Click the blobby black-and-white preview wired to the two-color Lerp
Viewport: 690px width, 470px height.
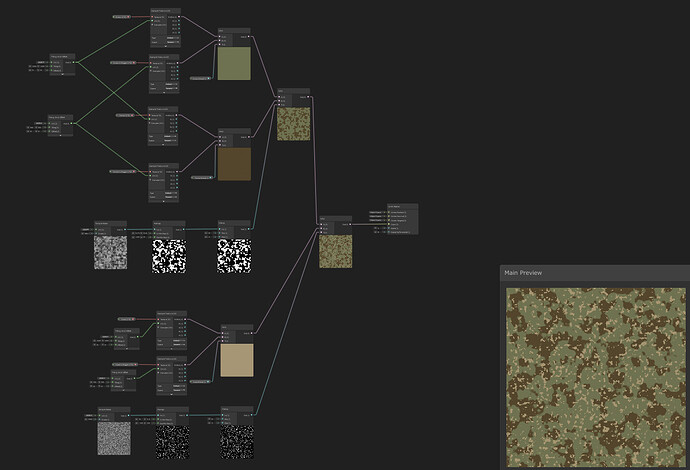[x=234, y=256]
